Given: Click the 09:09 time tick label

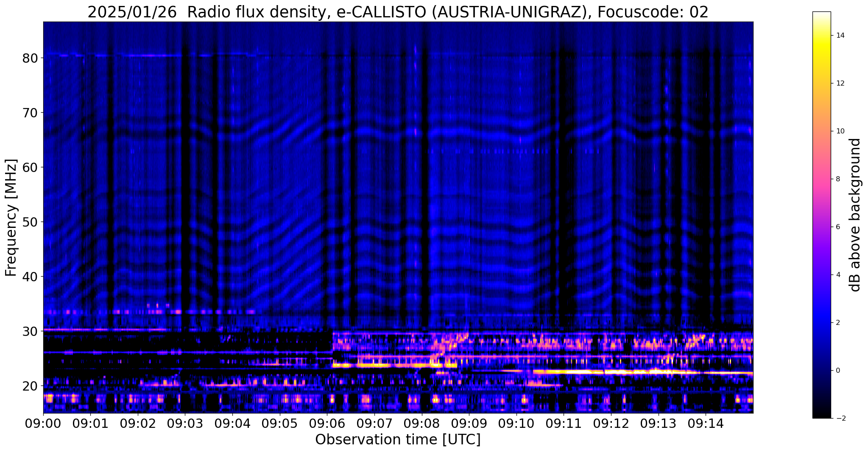Looking at the screenshot, I should click(469, 423).
